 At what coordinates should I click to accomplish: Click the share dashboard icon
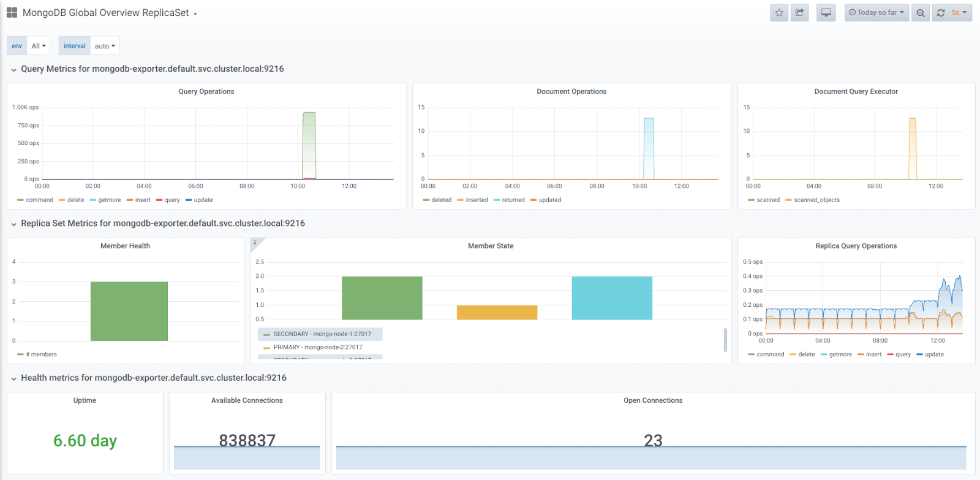(799, 13)
